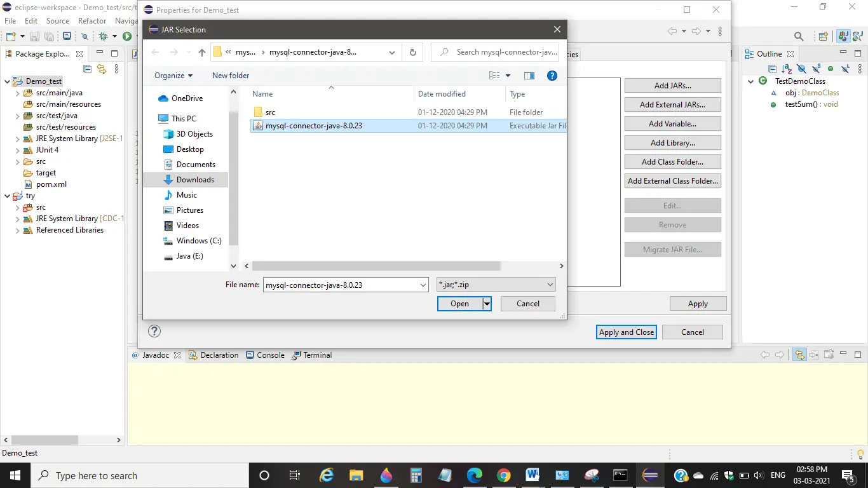Collapse TestDemoClass in Outline
This screenshot has height=488, width=868.
tap(750, 81)
